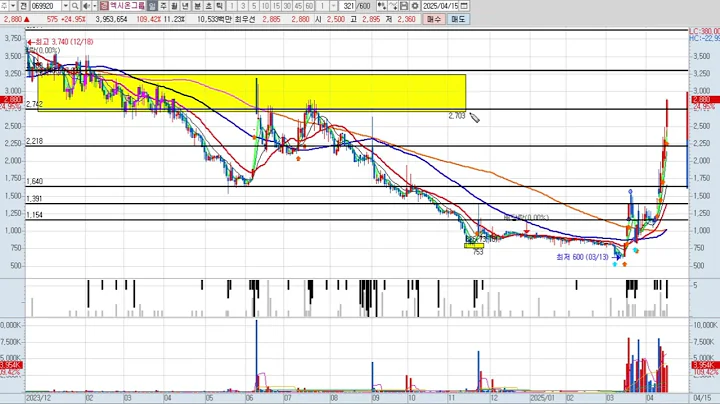Open the custom interval dropdown arrow
The image size is (720, 404).
pyautogui.click(x=333, y=6)
